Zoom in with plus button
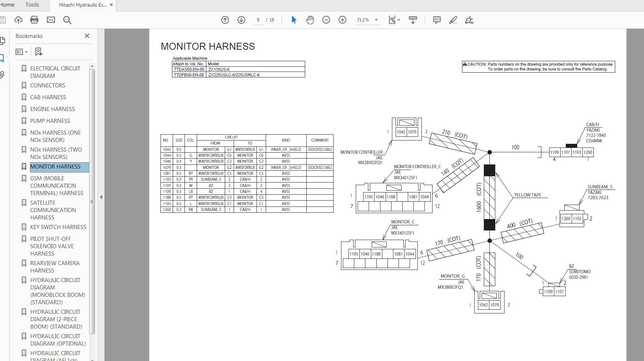The image size is (644, 361). pos(342,20)
